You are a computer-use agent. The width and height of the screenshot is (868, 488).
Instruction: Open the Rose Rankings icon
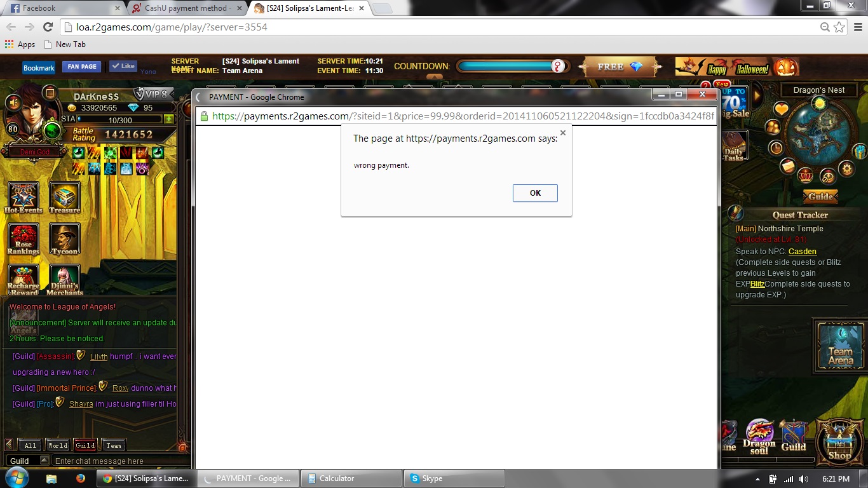tap(24, 238)
